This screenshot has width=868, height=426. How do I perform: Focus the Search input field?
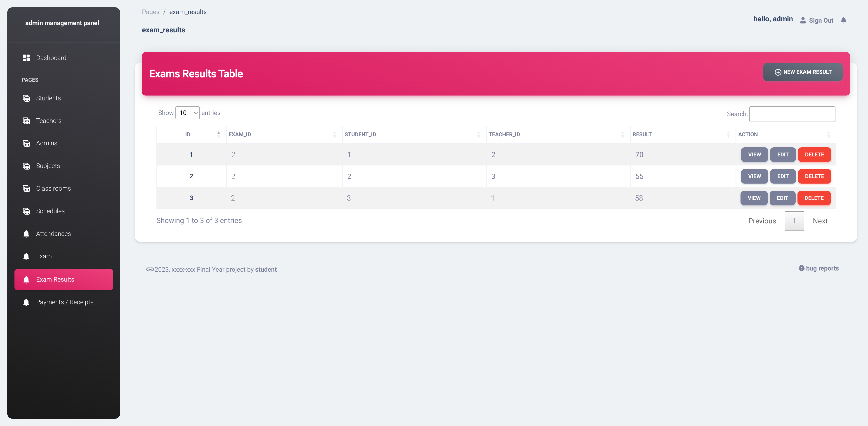(792, 114)
